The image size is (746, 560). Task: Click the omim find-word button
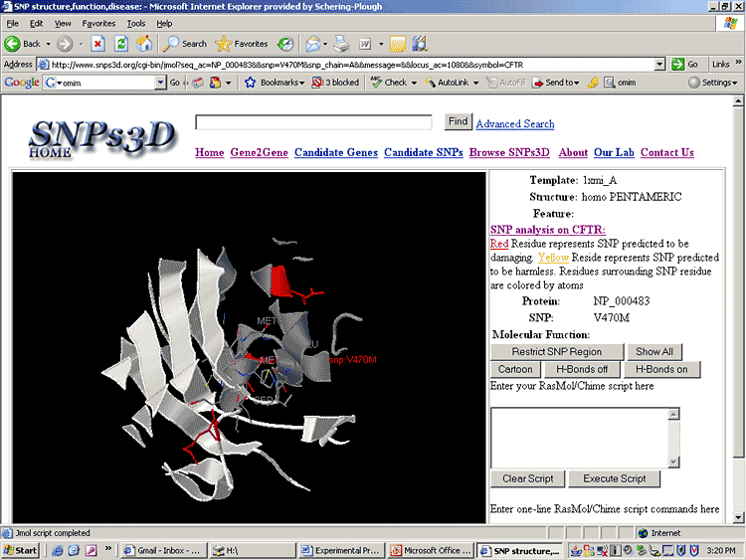pyautogui.click(x=620, y=83)
